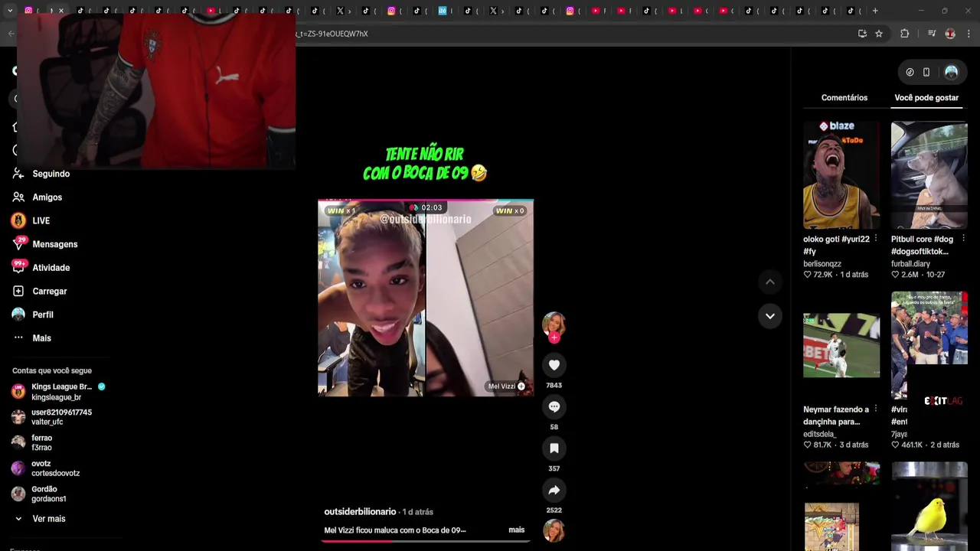Select Amigos in the sidebar menu

pyautogui.click(x=47, y=197)
